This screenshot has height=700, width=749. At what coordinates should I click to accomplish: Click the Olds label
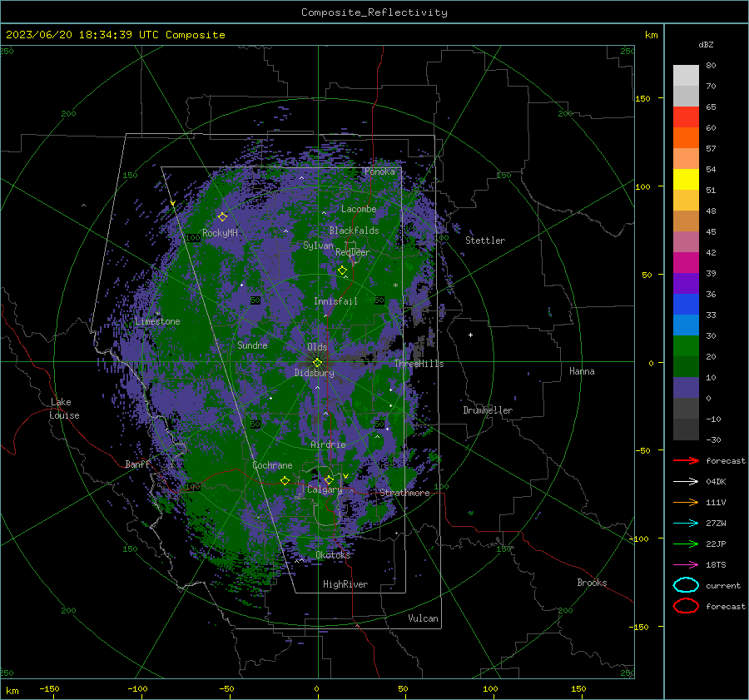point(317,347)
